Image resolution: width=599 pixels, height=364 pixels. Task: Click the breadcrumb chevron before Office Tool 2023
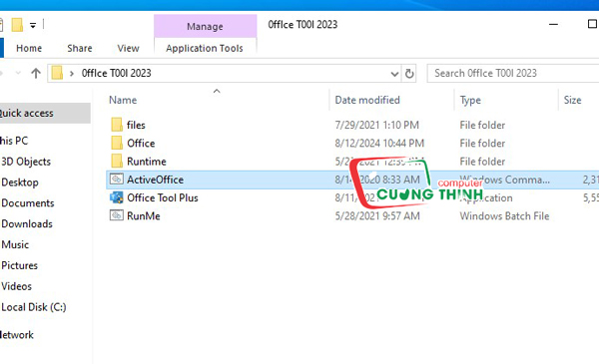pos(72,73)
